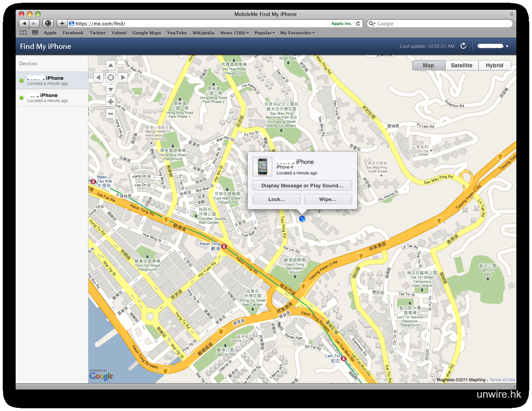
Task: Pan the map down with arrow
Action: [x=111, y=90]
